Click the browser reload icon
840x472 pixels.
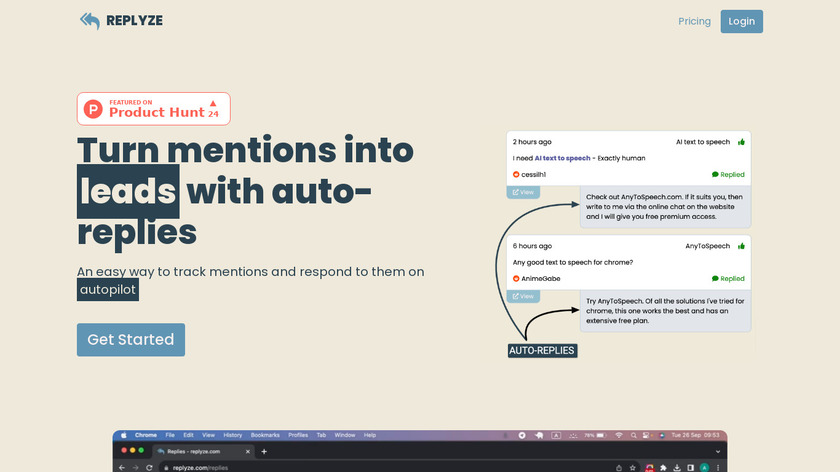coord(149,468)
